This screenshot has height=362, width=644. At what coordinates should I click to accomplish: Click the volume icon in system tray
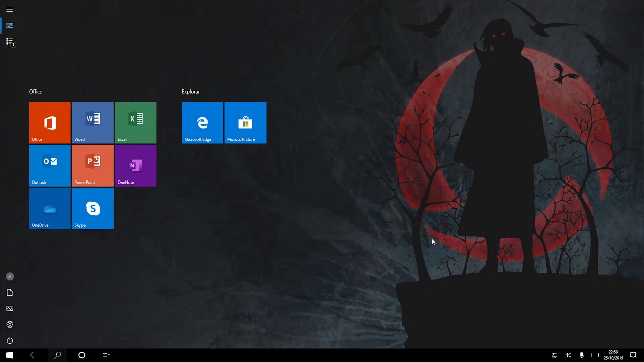click(568, 355)
